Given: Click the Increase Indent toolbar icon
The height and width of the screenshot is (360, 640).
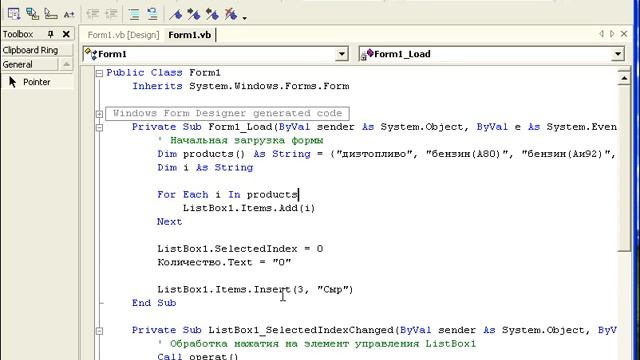Looking at the screenshot, I should tap(111, 14).
